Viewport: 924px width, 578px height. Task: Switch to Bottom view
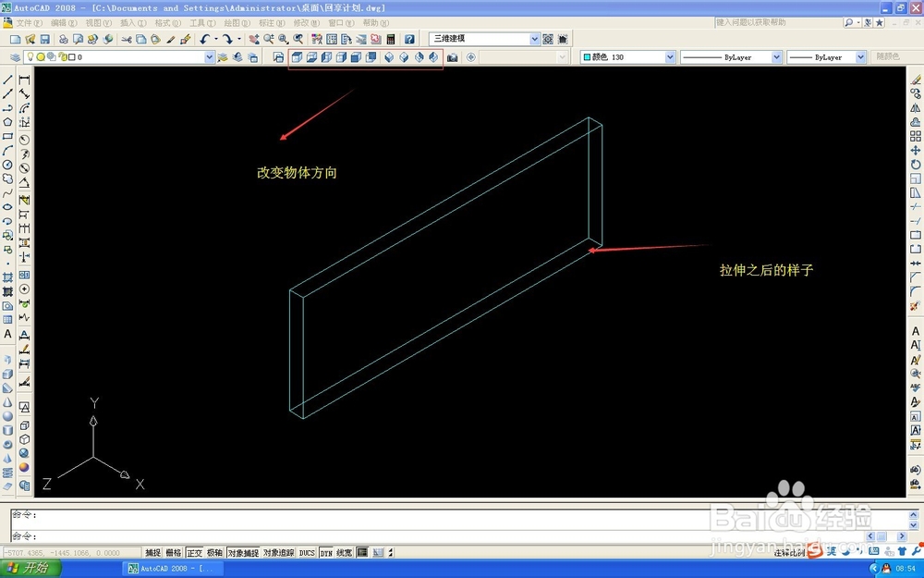[x=311, y=57]
